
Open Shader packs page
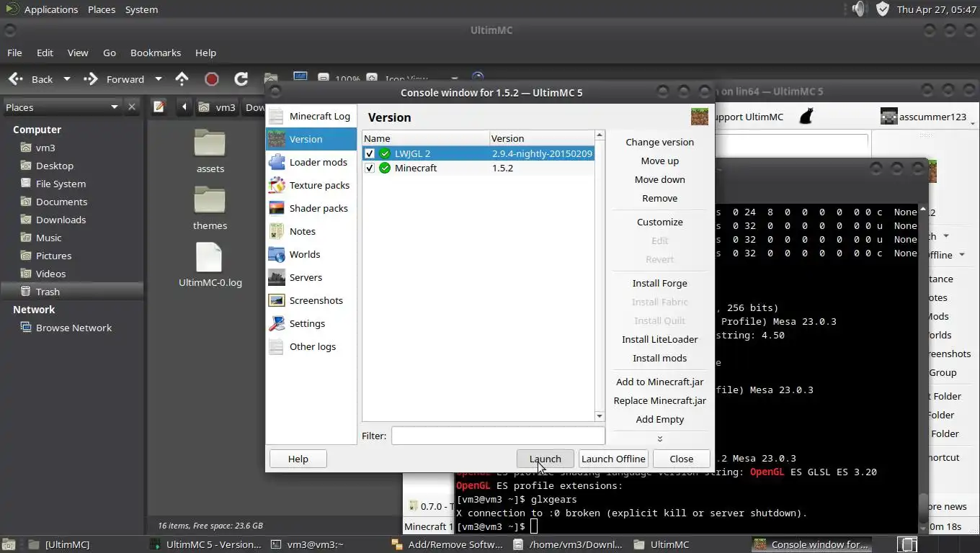coord(311,208)
